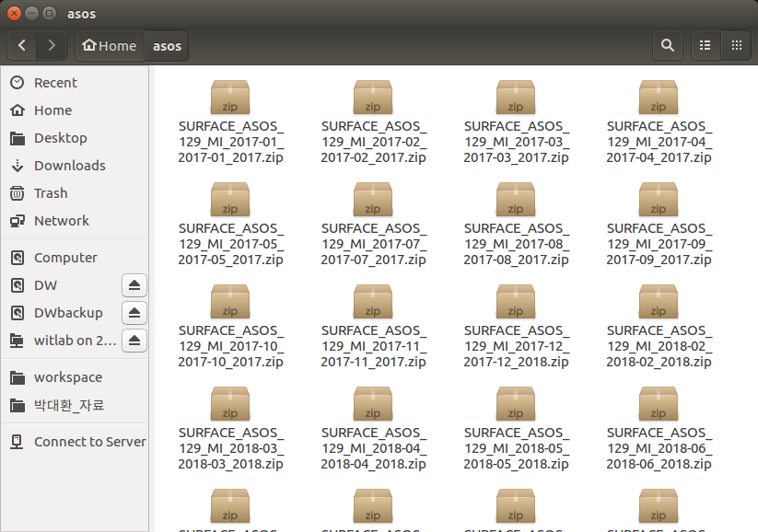Select the 2017-09 zip file icon
Screen dimensions: 758x532
pos(659,200)
